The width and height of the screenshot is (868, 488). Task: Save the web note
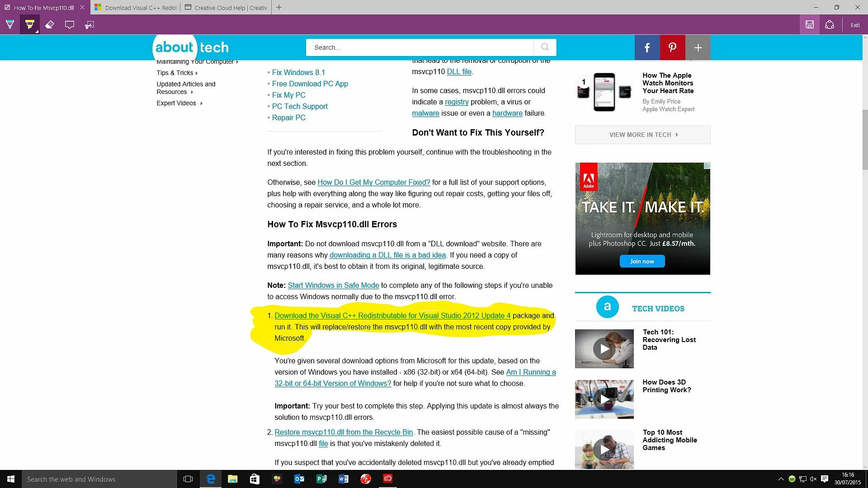coord(810,25)
